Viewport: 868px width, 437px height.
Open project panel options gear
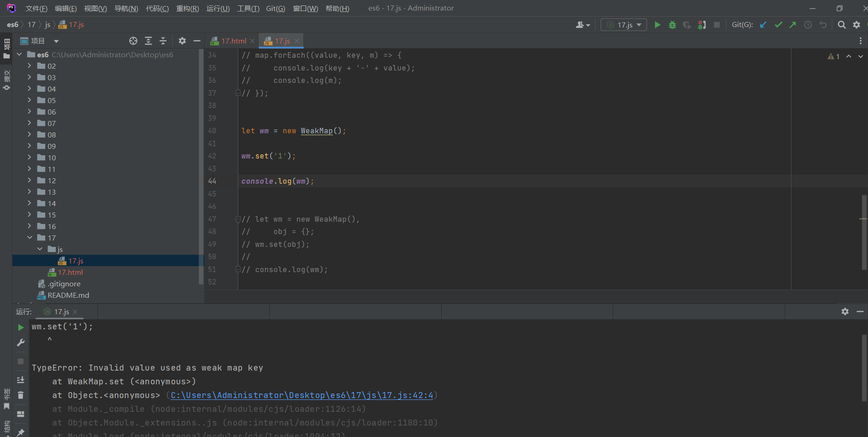point(182,41)
